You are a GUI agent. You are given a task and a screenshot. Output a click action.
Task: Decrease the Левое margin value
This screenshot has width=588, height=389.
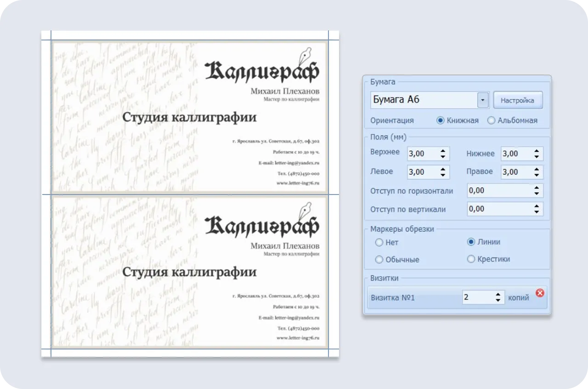point(442,175)
